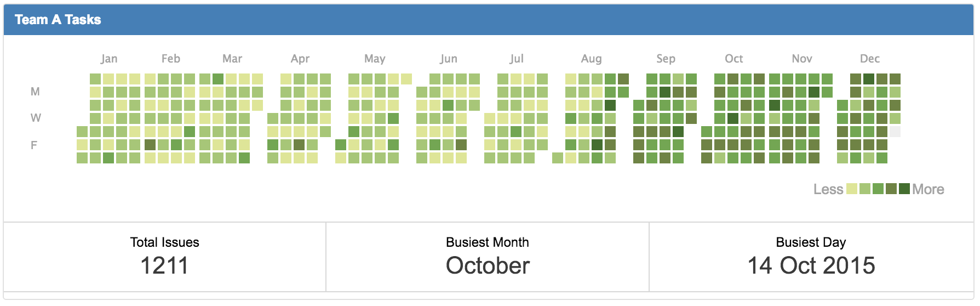980x306 pixels.
Task: Open the Busiest Day 14 Oct 2015
Action: [811, 265]
